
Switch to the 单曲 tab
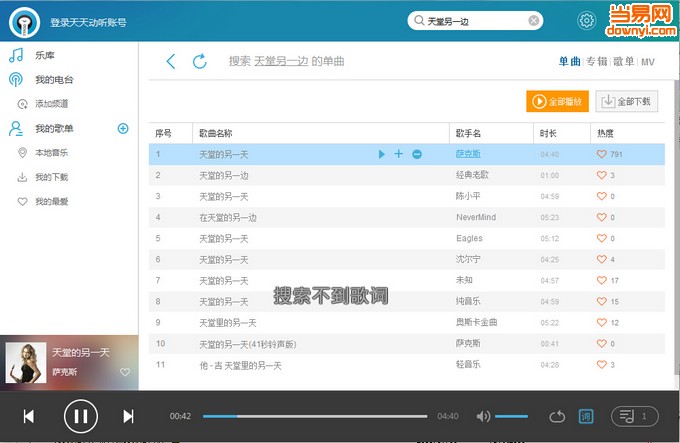coord(569,62)
